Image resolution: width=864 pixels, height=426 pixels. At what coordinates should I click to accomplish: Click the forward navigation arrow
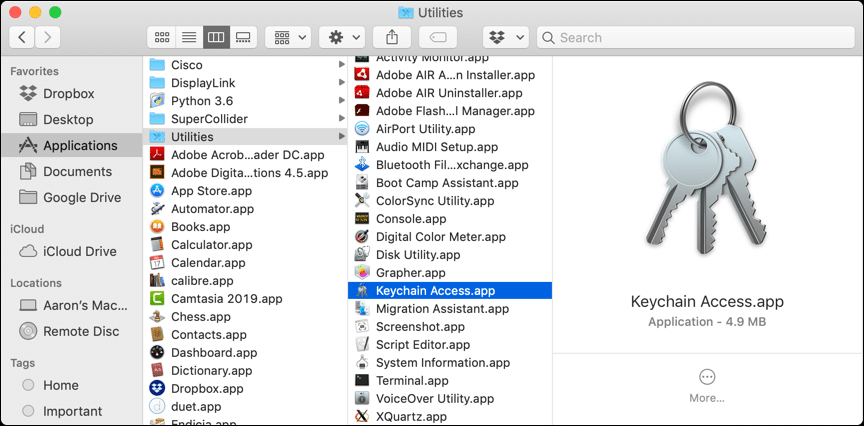click(47, 37)
